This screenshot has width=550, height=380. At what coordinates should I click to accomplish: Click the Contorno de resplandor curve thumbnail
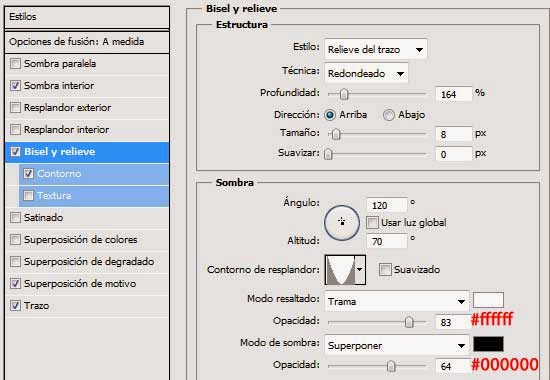point(340,270)
